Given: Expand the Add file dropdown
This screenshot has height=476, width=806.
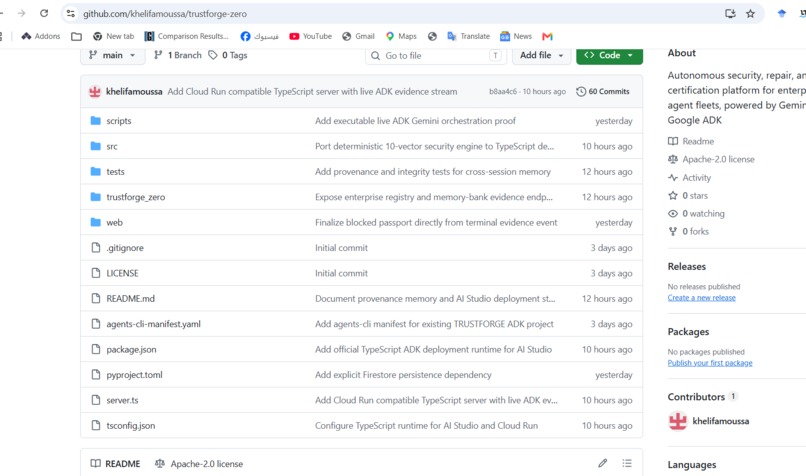Looking at the screenshot, I should [541, 55].
